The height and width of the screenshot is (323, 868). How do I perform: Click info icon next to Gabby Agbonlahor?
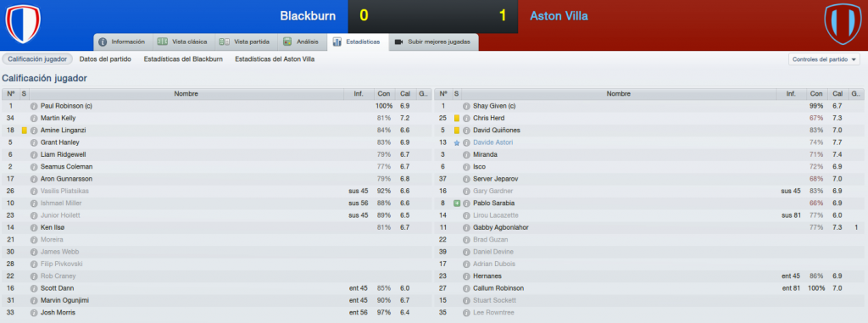point(466,228)
